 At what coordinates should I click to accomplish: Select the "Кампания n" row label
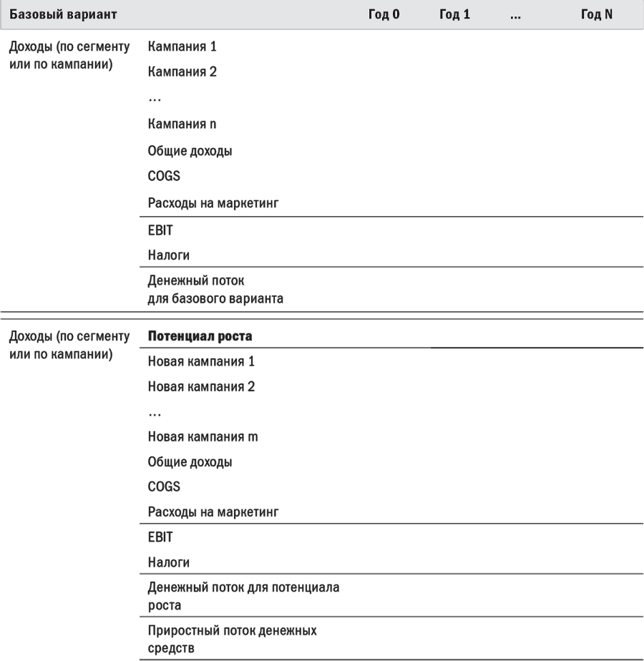pos(182,124)
